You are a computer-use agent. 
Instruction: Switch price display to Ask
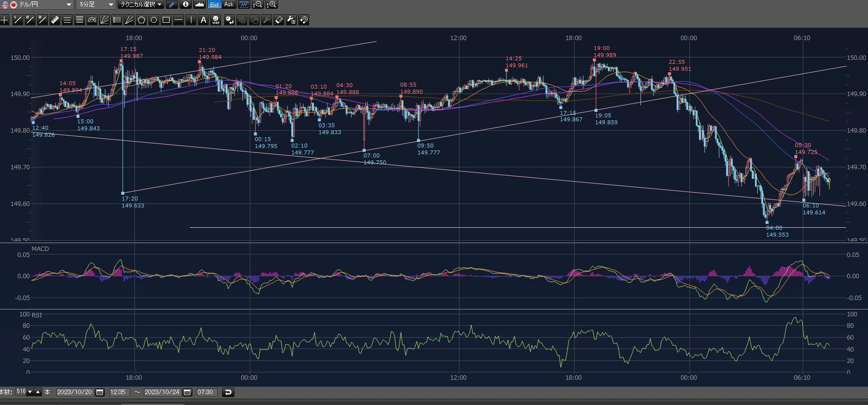[228, 4]
